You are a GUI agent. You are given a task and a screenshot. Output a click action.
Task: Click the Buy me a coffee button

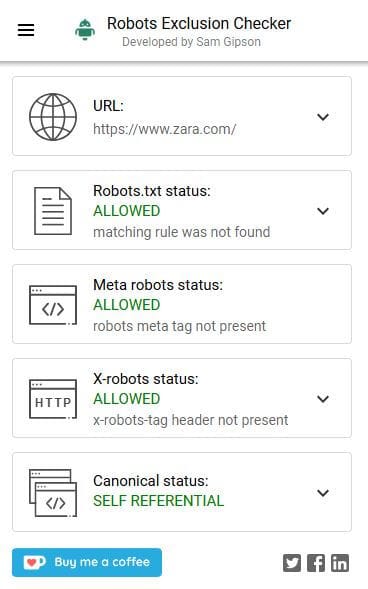87,562
